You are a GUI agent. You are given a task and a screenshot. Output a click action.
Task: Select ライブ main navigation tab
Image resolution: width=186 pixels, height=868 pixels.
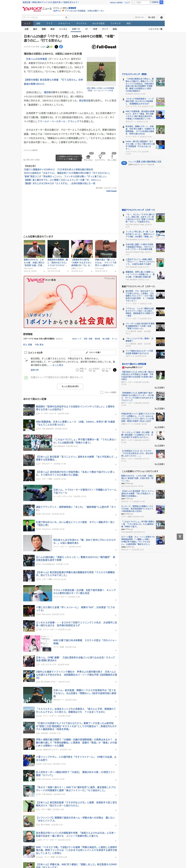49,24
